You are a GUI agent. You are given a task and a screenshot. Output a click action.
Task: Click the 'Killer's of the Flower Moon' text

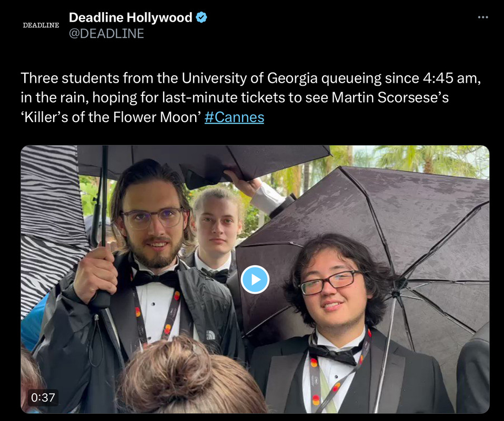(111, 117)
